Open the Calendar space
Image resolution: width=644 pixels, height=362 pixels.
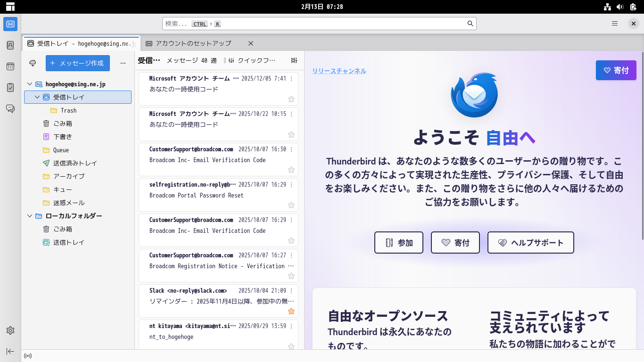click(x=10, y=66)
